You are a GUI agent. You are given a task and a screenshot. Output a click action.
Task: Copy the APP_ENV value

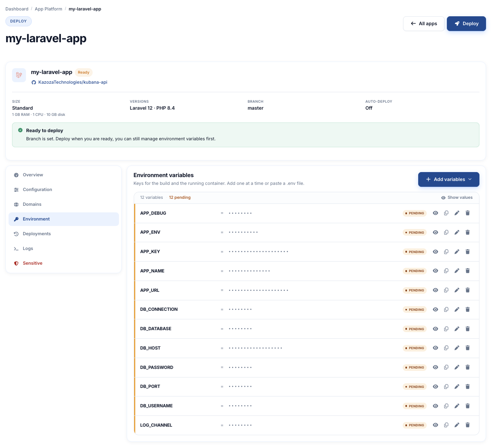(x=446, y=233)
